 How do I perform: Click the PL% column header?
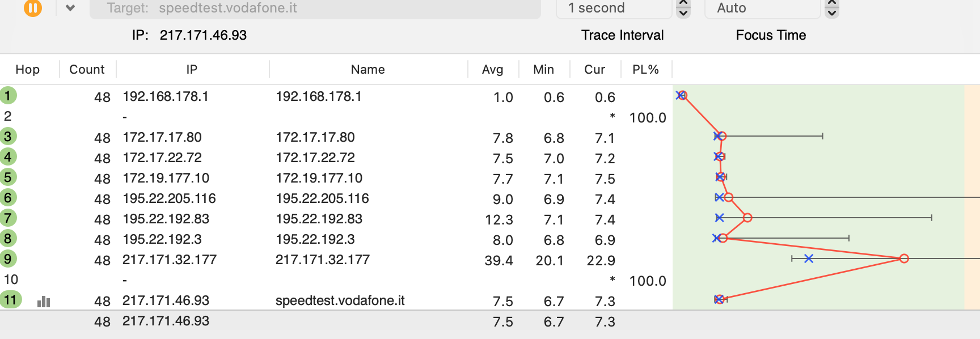tap(645, 70)
